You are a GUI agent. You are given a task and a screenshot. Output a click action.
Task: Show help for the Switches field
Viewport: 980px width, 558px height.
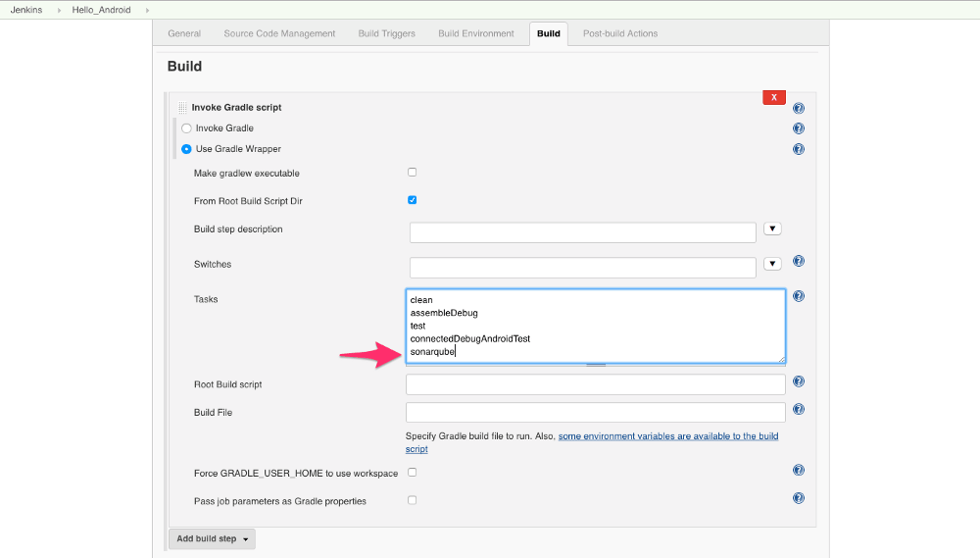pyautogui.click(x=799, y=262)
